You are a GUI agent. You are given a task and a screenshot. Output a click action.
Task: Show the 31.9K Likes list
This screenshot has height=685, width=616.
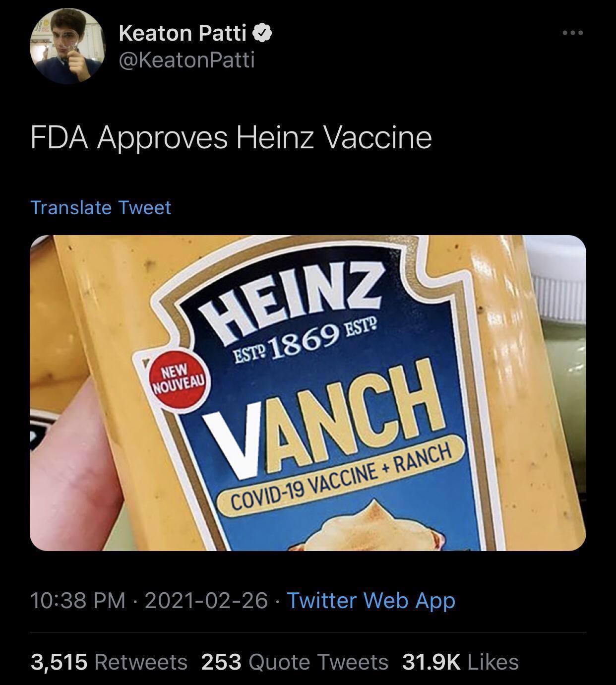point(460,662)
